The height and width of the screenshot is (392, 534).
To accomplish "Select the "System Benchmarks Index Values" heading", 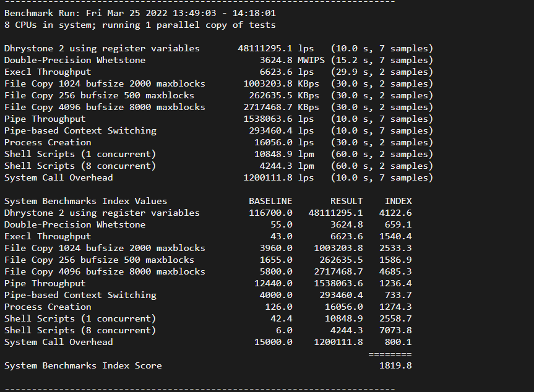I will pyautogui.click(x=85, y=201).
